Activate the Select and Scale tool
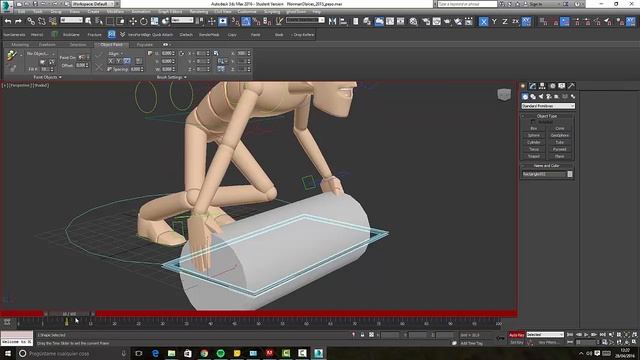 154,21
